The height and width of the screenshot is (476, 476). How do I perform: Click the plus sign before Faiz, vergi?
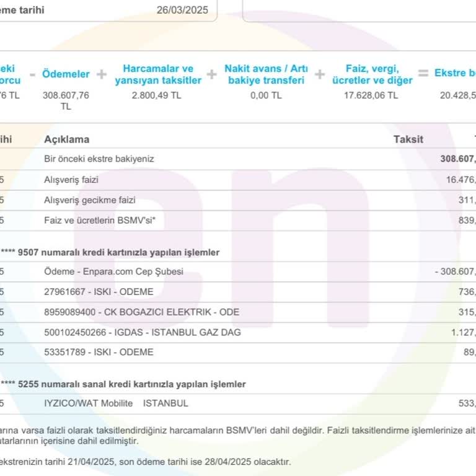point(320,74)
